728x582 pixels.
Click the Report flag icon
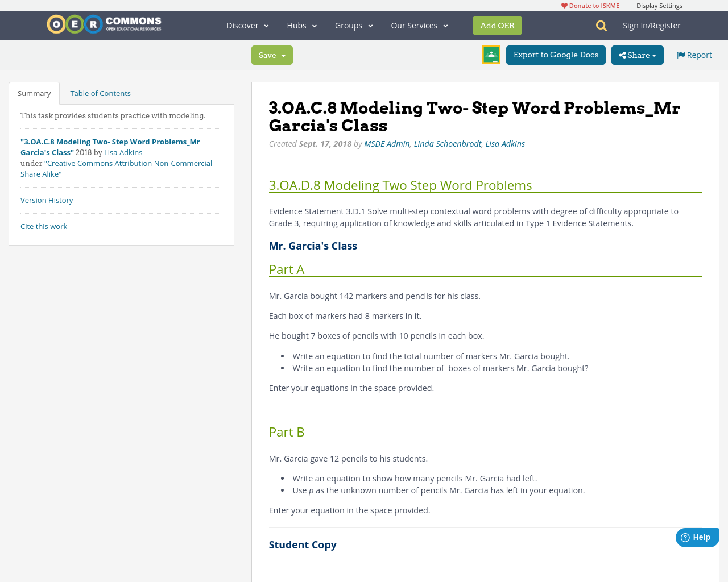tap(681, 54)
